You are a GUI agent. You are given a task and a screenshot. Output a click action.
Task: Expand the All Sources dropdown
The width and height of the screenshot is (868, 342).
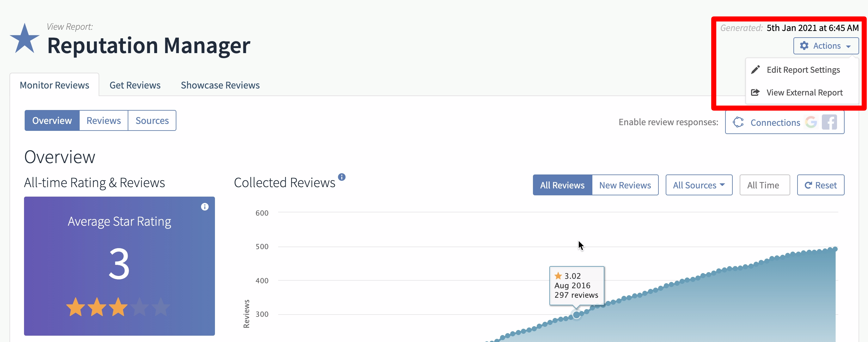click(699, 185)
